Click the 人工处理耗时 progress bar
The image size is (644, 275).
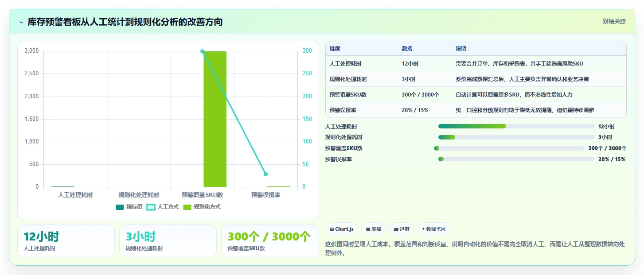click(516, 126)
